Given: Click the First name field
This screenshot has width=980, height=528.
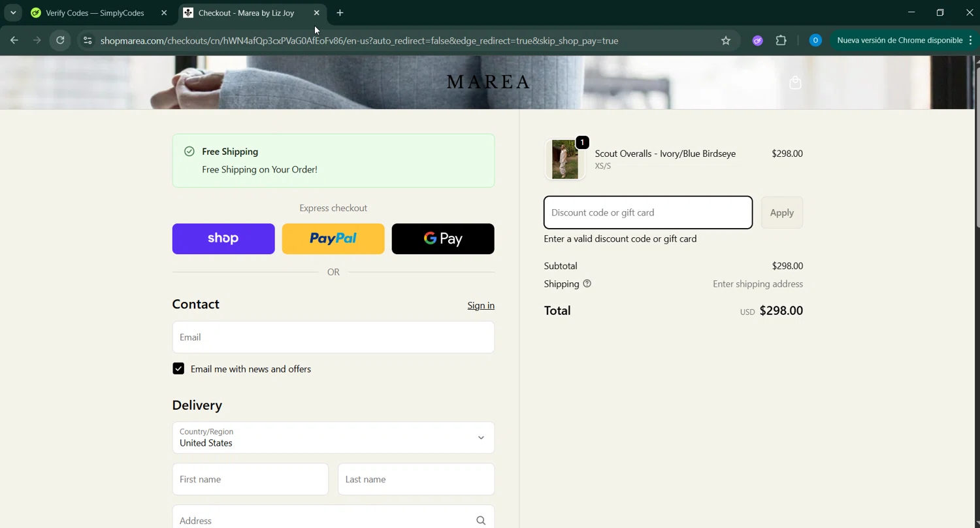Looking at the screenshot, I should pos(250,479).
